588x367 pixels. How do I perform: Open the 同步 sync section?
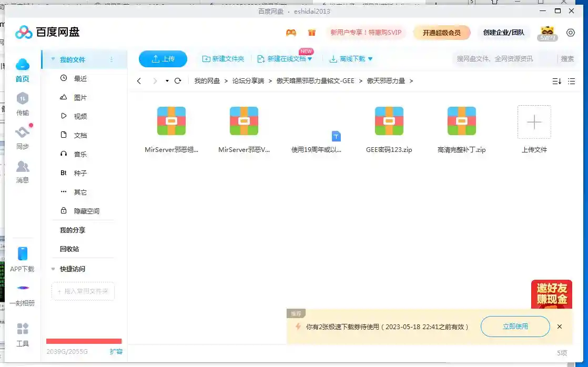22,137
